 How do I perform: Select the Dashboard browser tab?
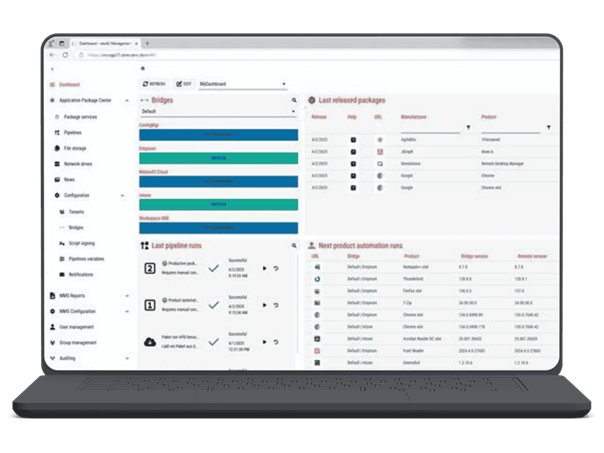point(105,44)
